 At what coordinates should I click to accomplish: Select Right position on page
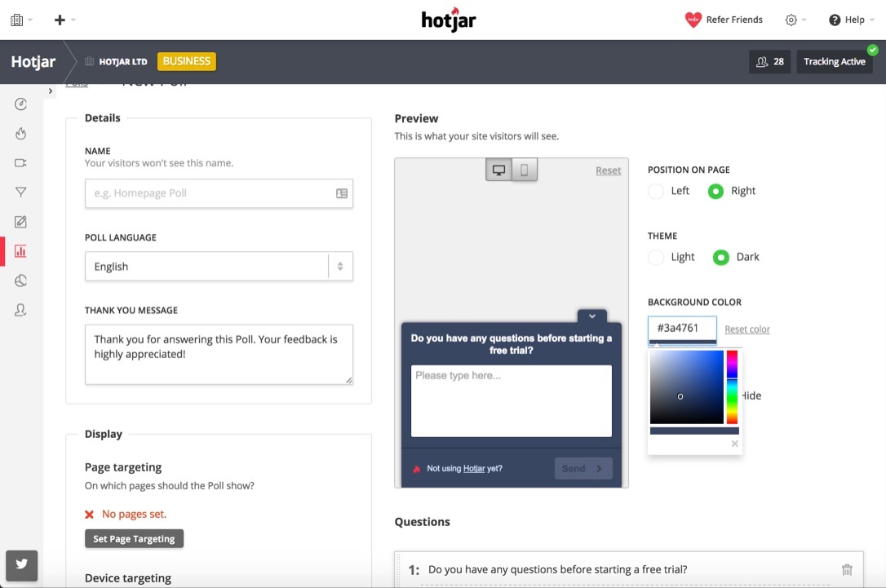[715, 192]
